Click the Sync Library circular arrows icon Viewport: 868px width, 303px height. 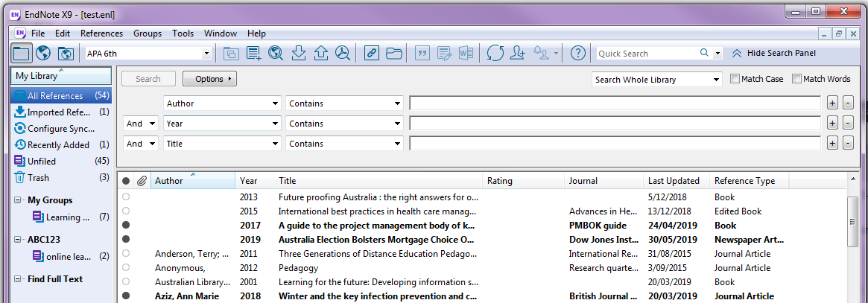(x=495, y=53)
